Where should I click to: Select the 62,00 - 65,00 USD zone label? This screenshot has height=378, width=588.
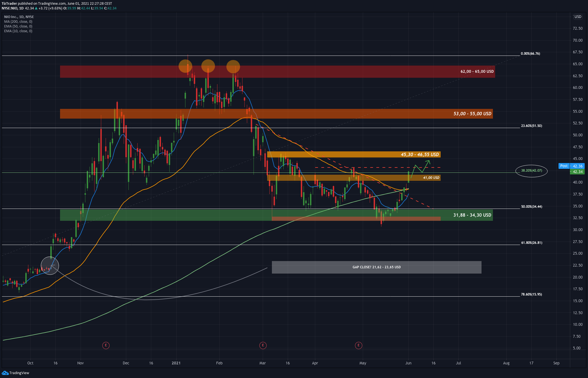477,71
